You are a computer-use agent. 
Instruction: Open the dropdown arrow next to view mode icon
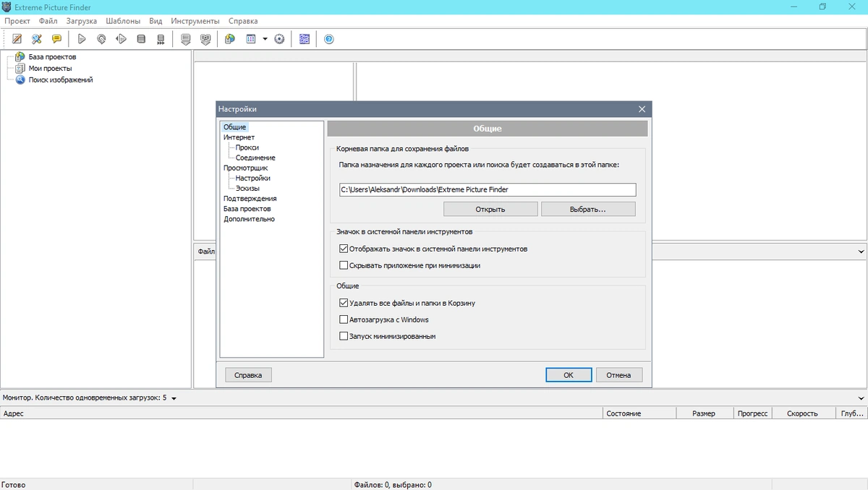pos(265,39)
